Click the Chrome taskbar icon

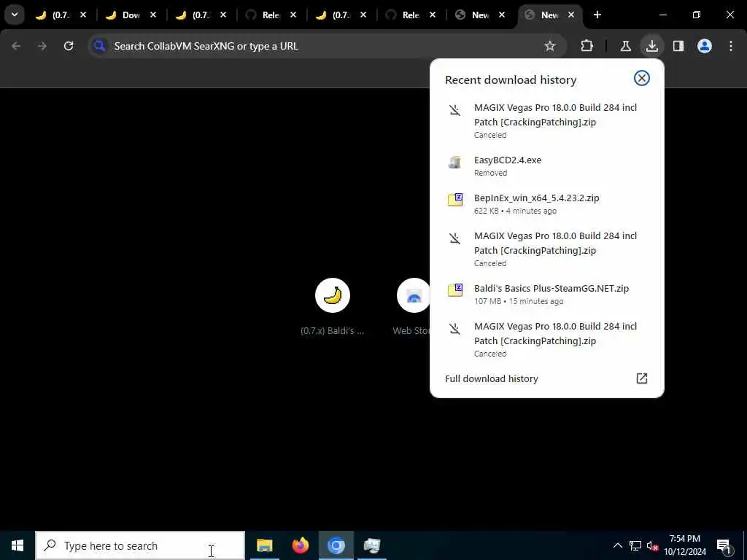pyautogui.click(x=336, y=545)
